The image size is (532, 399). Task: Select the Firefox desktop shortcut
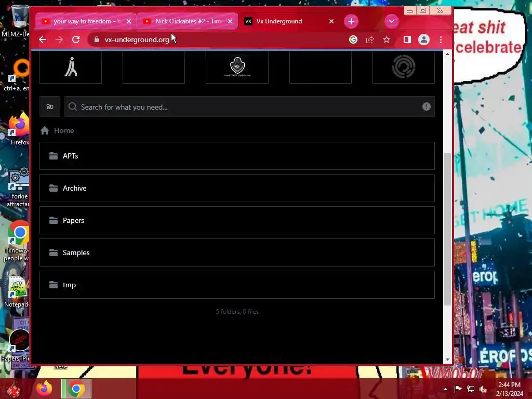pyautogui.click(x=19, y=129)
